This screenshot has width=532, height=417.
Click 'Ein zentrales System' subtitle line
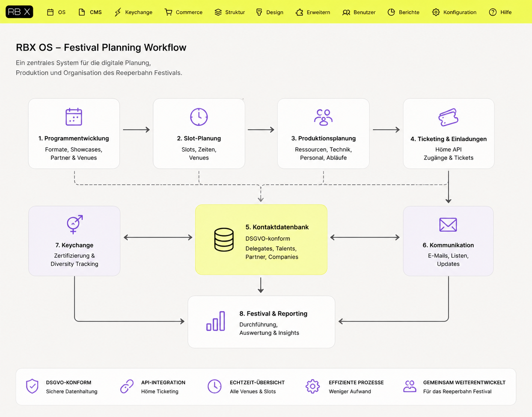click(x=83, y=63)
